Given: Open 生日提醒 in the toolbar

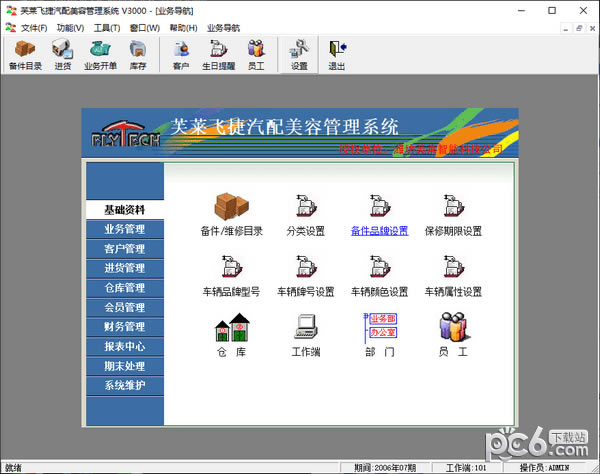Looking at the screenshot, I should tap(218, 53).
